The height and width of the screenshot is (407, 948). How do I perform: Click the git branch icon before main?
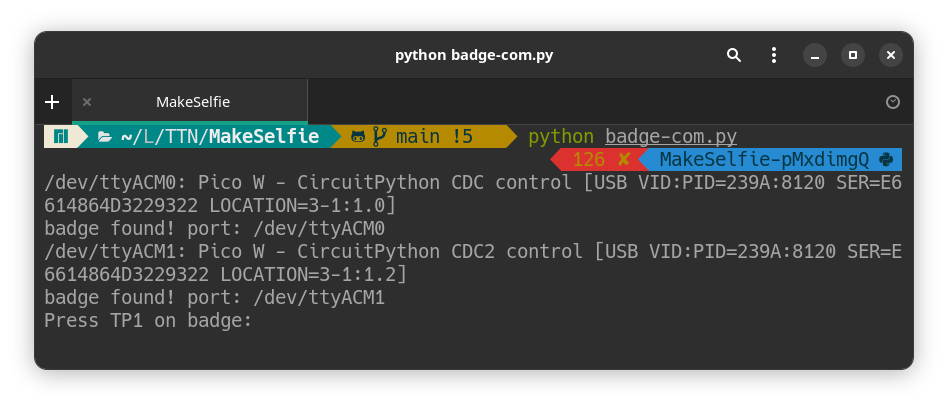tap(380, 136)
